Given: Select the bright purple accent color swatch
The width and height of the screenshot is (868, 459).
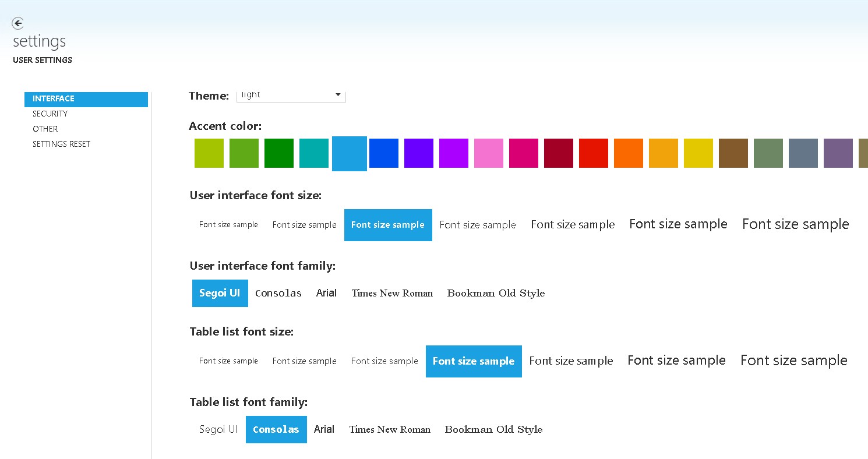Looking at the screenshot, I should pos(454,153).
